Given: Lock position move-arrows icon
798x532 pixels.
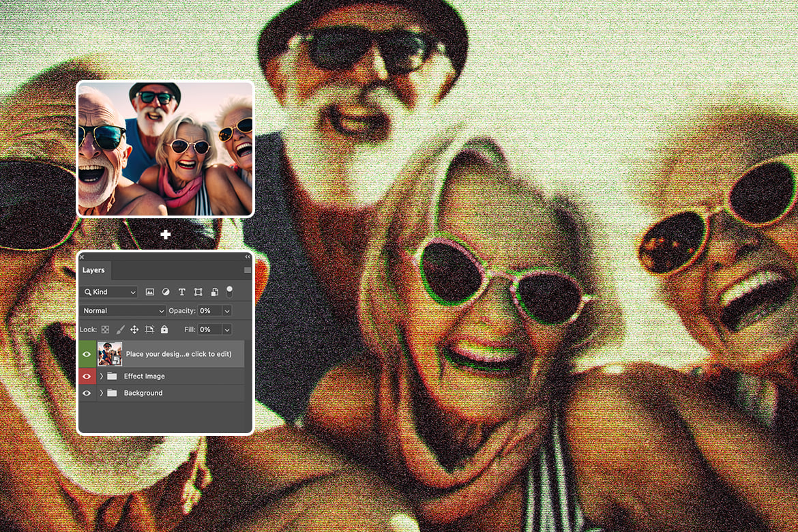Looking at the screenshot, I should [134, 329].
